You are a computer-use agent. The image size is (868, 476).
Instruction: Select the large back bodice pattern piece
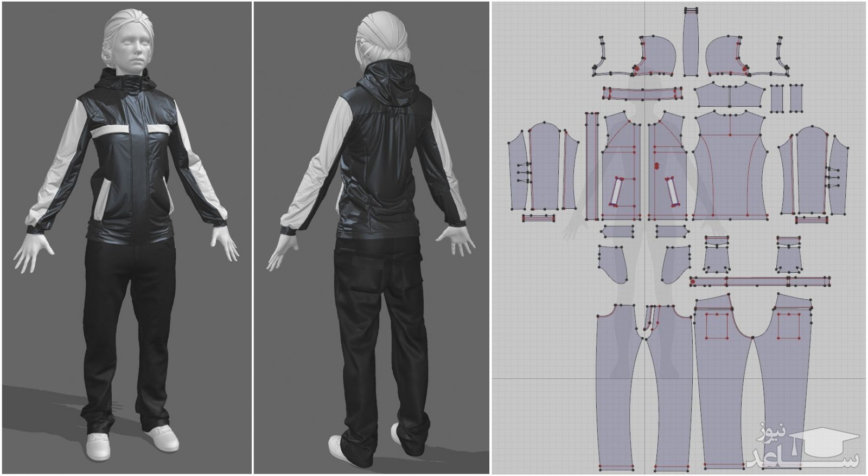[x=730, y=165]
